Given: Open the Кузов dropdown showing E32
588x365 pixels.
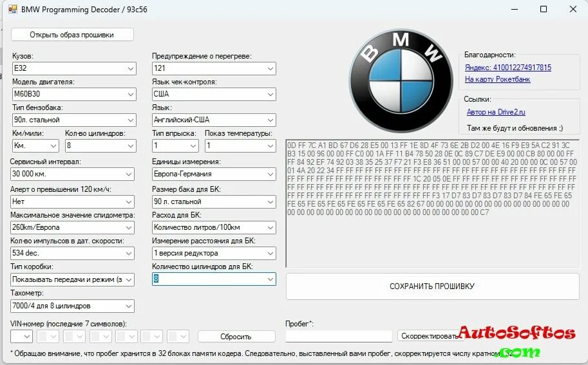Looking at the screenshot, I should coord(74,68).
